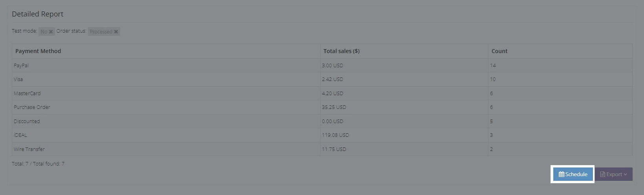Click the document icon on Export

tap(602, 174)
